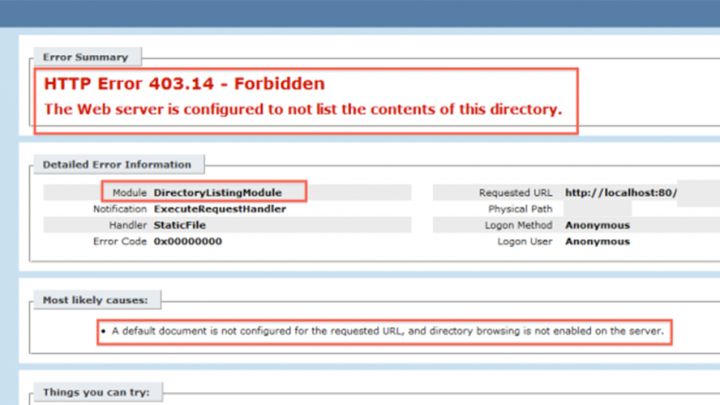Select the Error Summary section label

pos(85,57)
